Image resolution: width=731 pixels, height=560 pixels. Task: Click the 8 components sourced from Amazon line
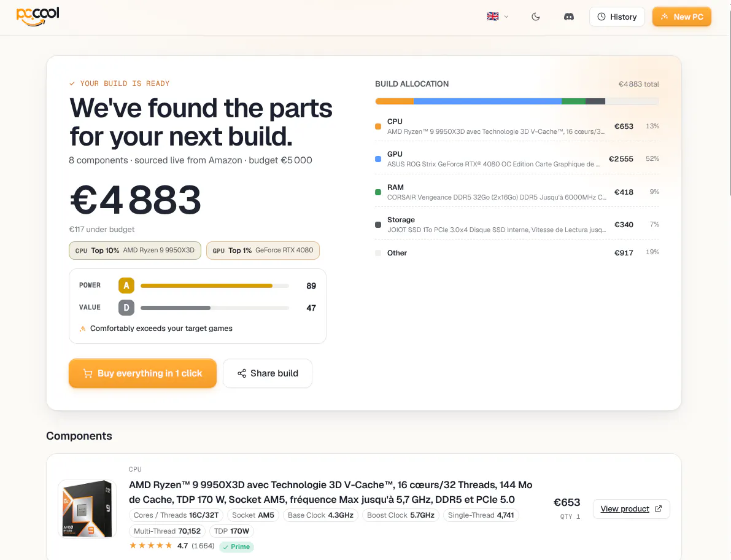coord(190,160)
